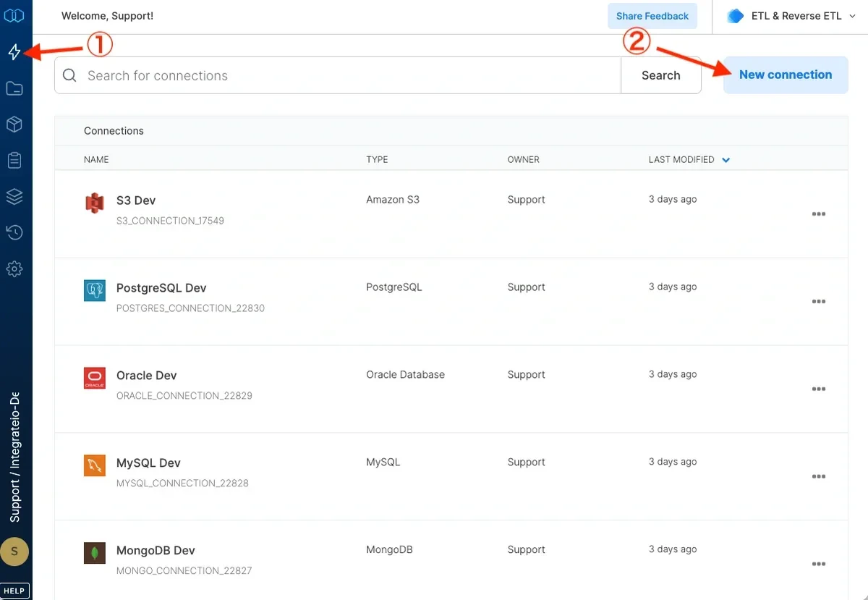Open the history clock icon in sidebar
The image size is (868, 600).
(15, 232)
